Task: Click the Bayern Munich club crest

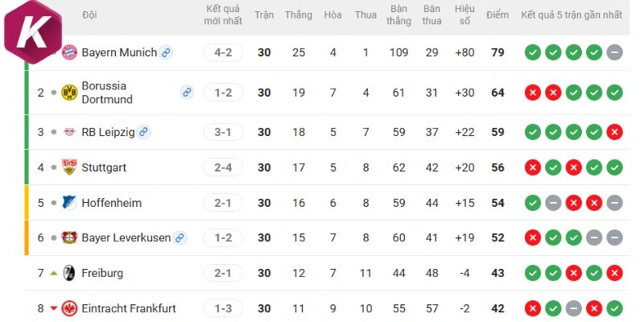Action: click(x=69, y=52)
